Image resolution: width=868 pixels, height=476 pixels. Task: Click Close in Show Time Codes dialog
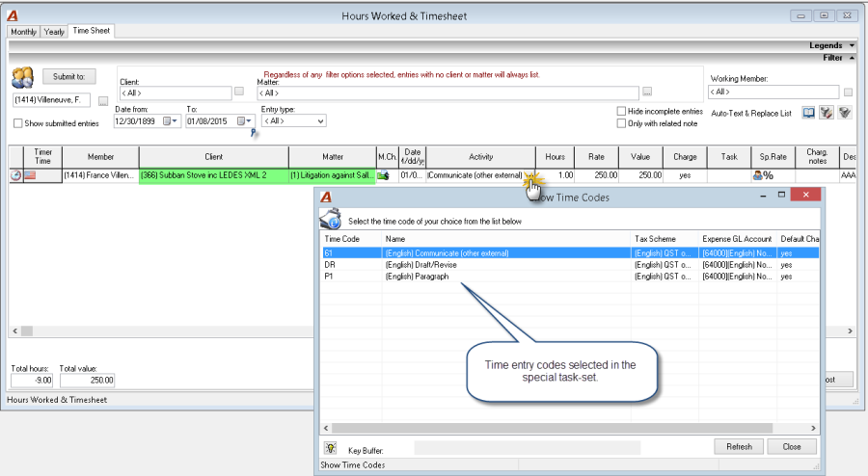coord(792,447)
